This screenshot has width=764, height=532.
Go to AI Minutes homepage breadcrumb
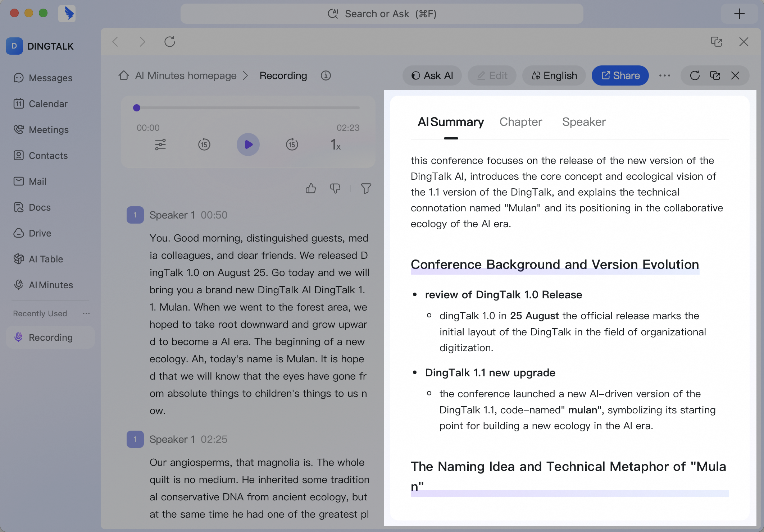(186, 75)
